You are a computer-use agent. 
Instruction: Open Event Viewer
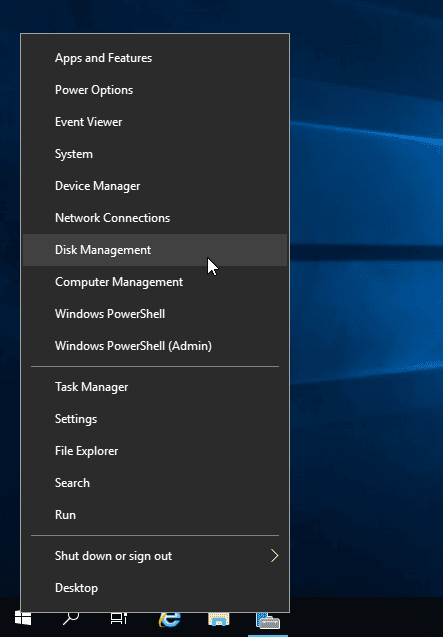pyautogui.click(x=155, y=122)
